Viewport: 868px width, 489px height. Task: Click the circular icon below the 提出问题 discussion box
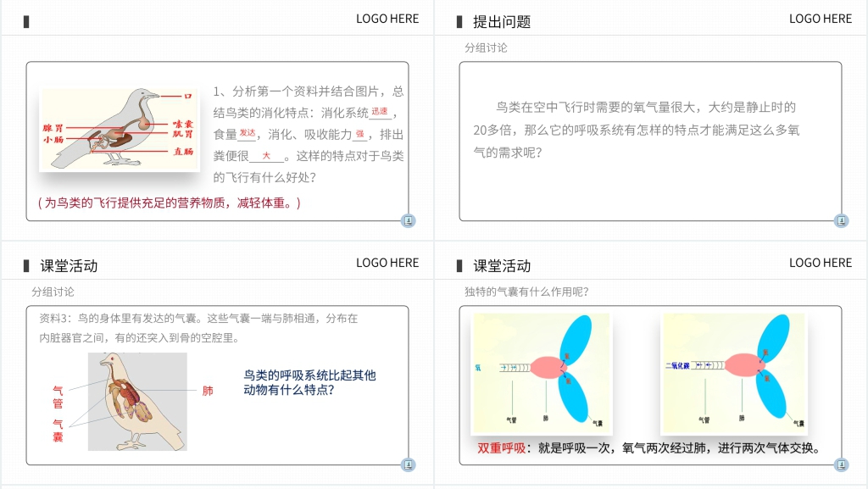pyautogui.click(x=842, y=220)
